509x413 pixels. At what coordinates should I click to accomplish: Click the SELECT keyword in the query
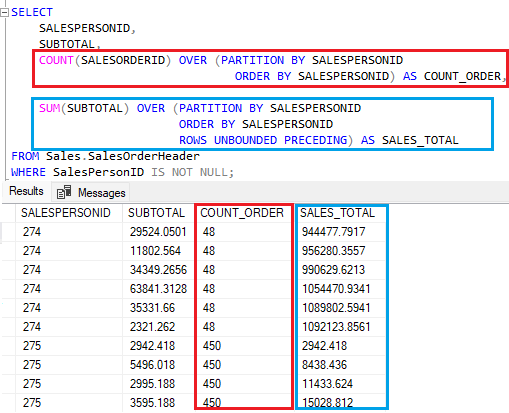coord(32,12)
